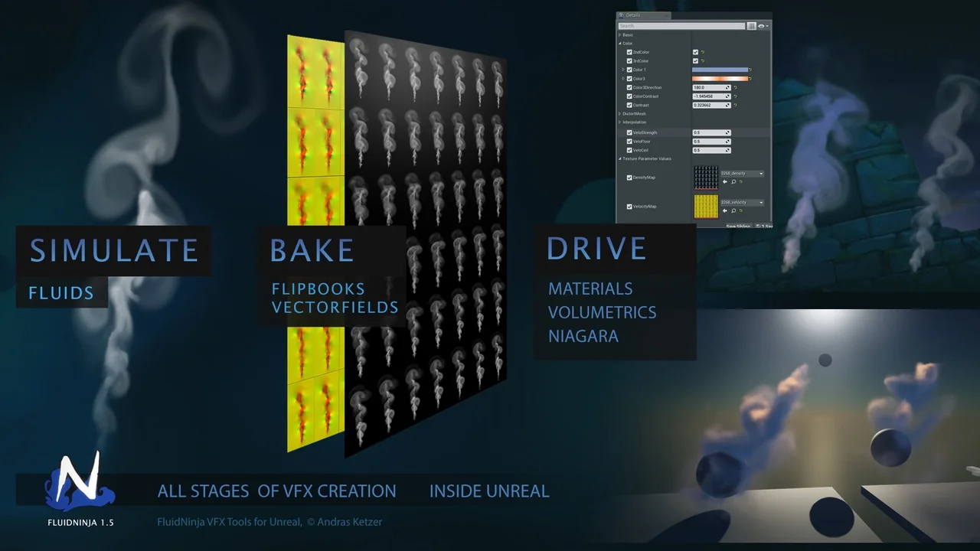980x551 pixels.
Task: Disable the ColorContrast parameter checkbox
Action: [629, 96]
